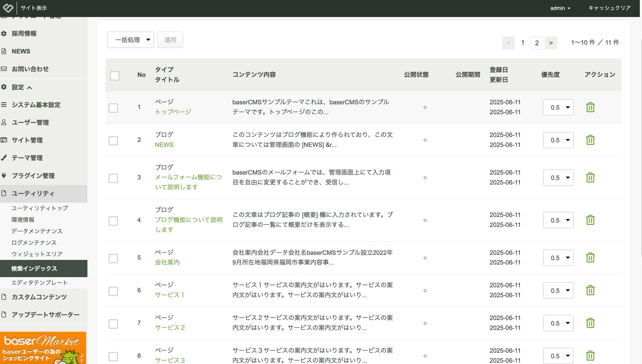Check the box for row 3 メールフォーム

pos(113,178)
